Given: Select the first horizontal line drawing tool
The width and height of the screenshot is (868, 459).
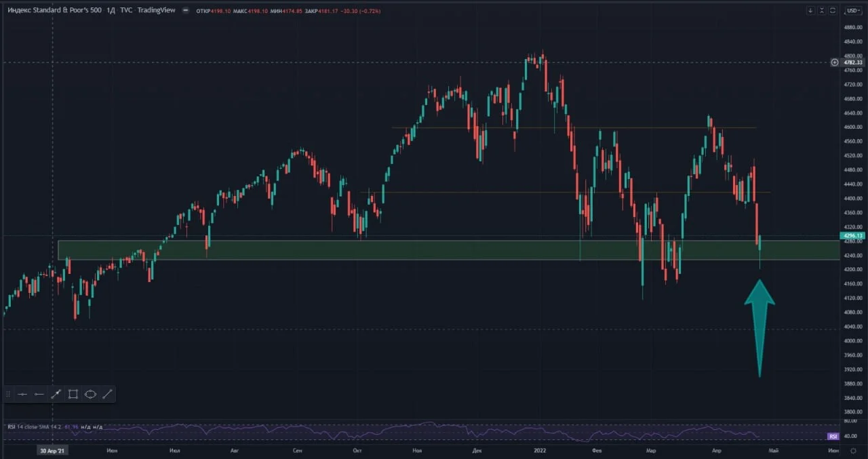Looking at the screenshot, I should click(x=22, y=394).
